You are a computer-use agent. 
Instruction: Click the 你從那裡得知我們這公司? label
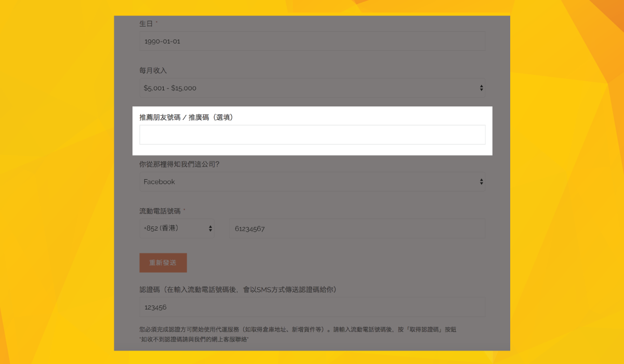click(180, 164)
